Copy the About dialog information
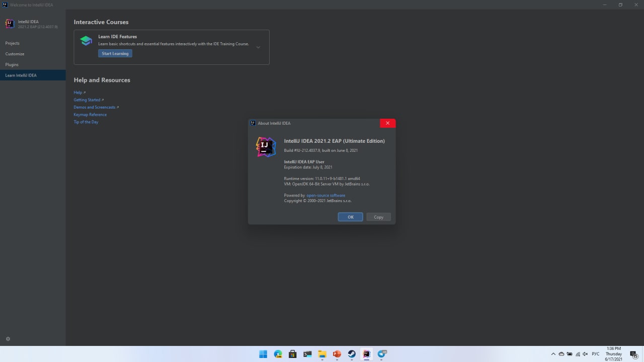 click(x=378, y=217)
